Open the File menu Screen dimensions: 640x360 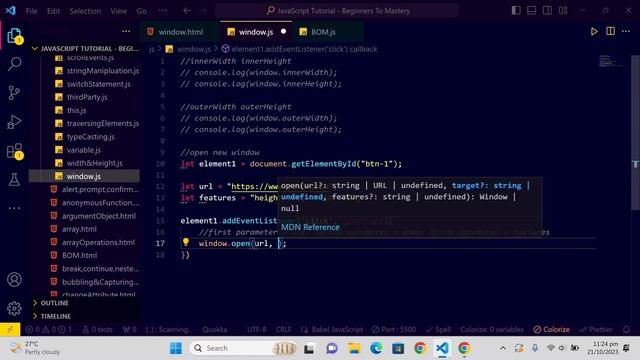tap(31, 11)
